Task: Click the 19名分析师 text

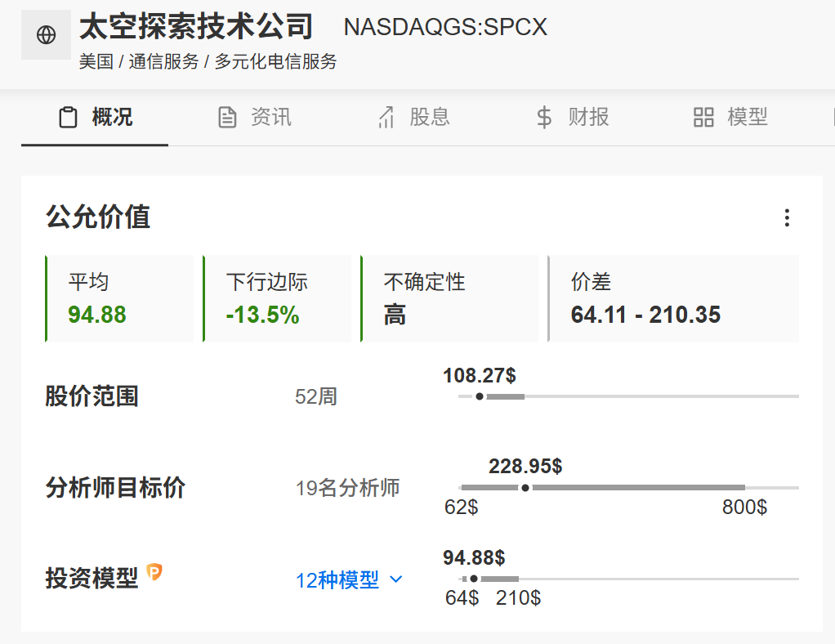Action: point(348,487)
